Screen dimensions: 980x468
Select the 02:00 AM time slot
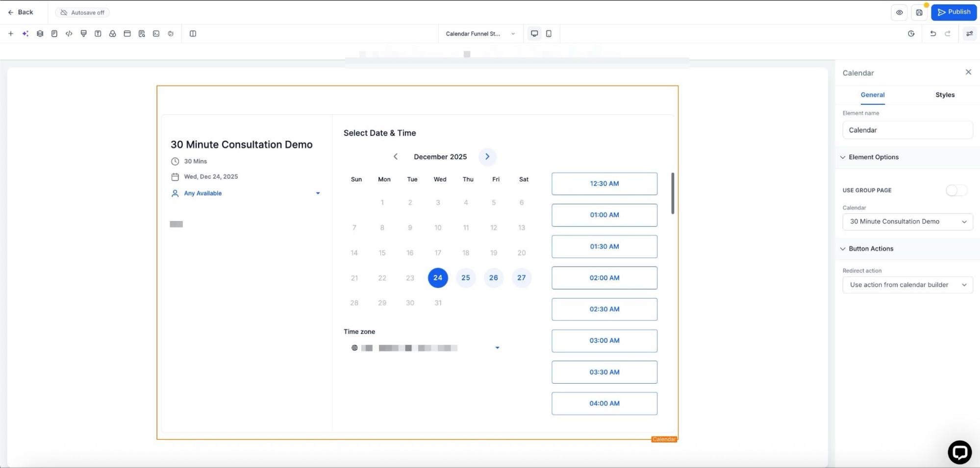tap(604, 278)
